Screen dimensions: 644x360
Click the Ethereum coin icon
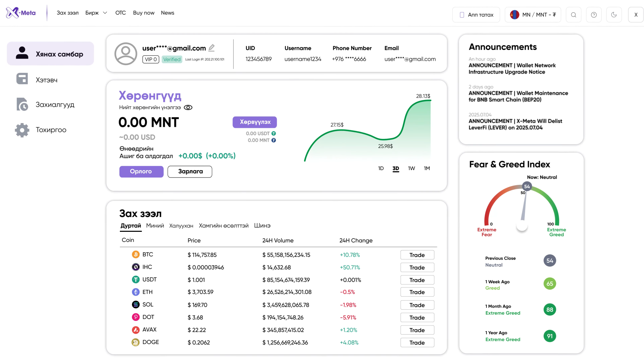point(136,292)
